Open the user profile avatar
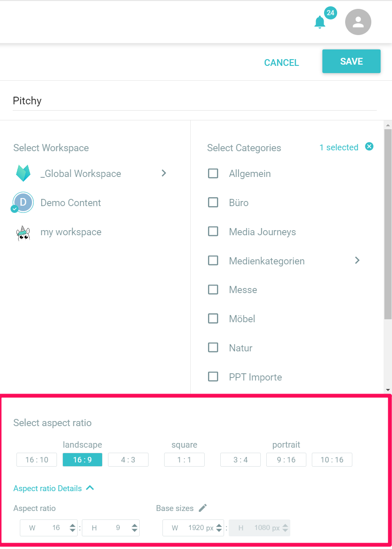Screen dimensions: 392x549 [x=358, y=22]
